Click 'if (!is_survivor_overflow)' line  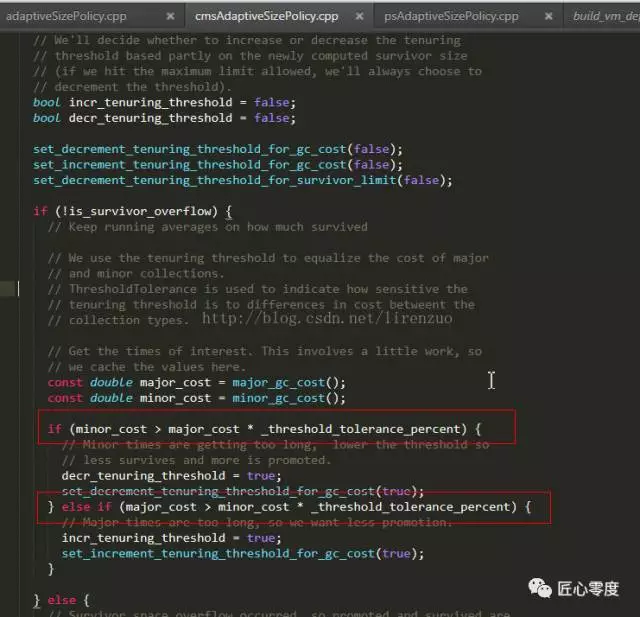[x=132, y=211]
